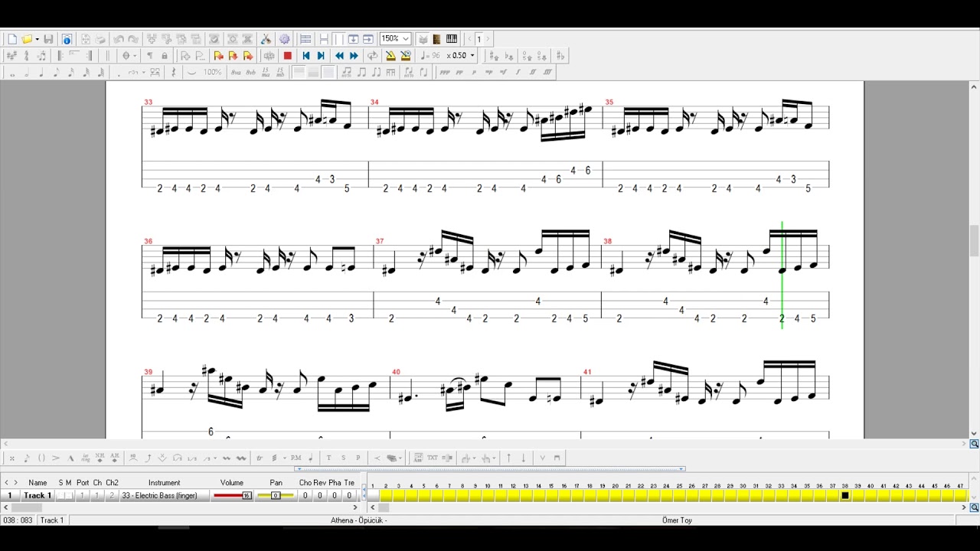Click Chorus value for Track 1

[x=305, y=495]
